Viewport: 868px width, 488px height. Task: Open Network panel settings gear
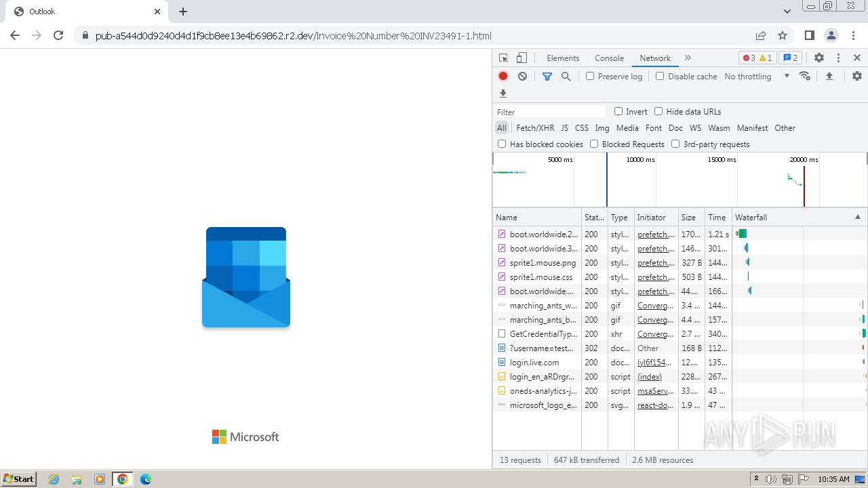[x=857, y=77]
